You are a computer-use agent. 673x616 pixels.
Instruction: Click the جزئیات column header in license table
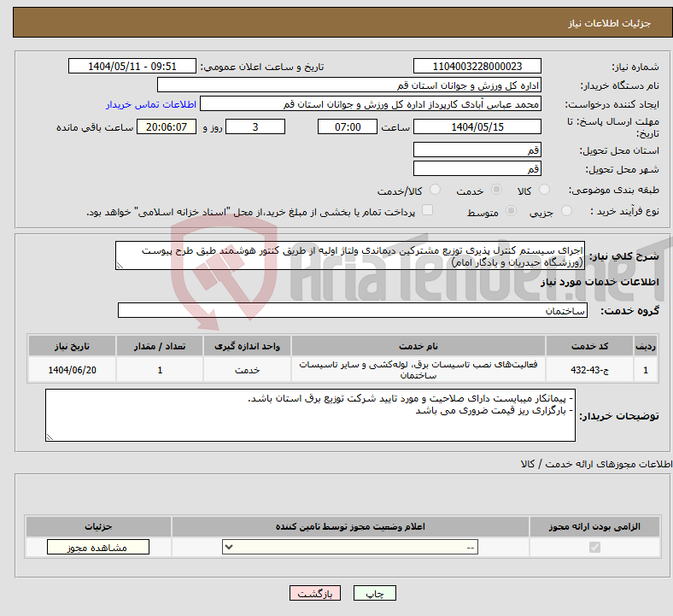(98, 526)
